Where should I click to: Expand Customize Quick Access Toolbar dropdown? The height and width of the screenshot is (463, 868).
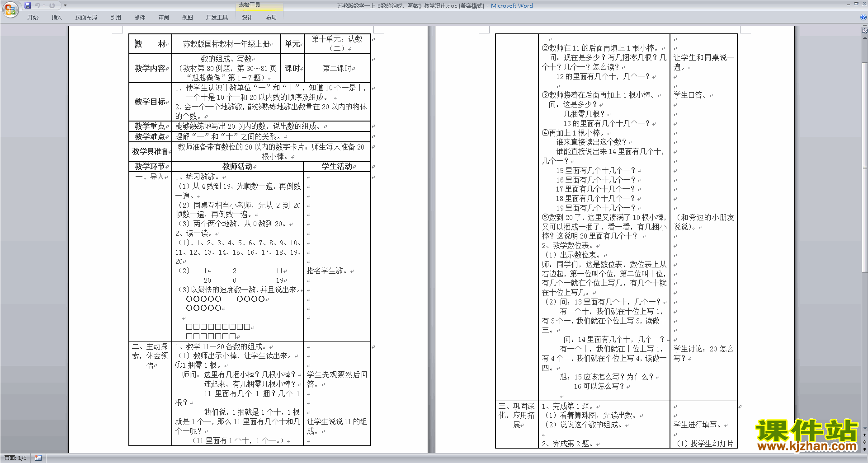65,5
